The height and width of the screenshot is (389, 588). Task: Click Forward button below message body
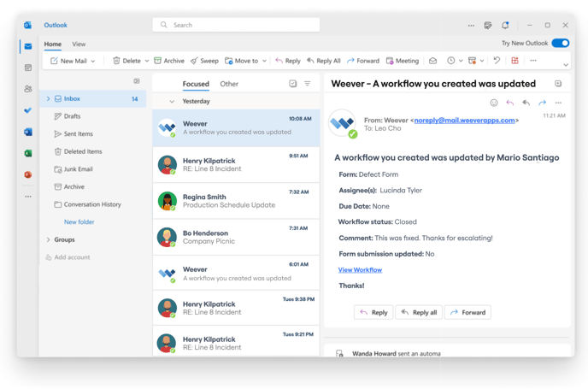coord(467,312)
